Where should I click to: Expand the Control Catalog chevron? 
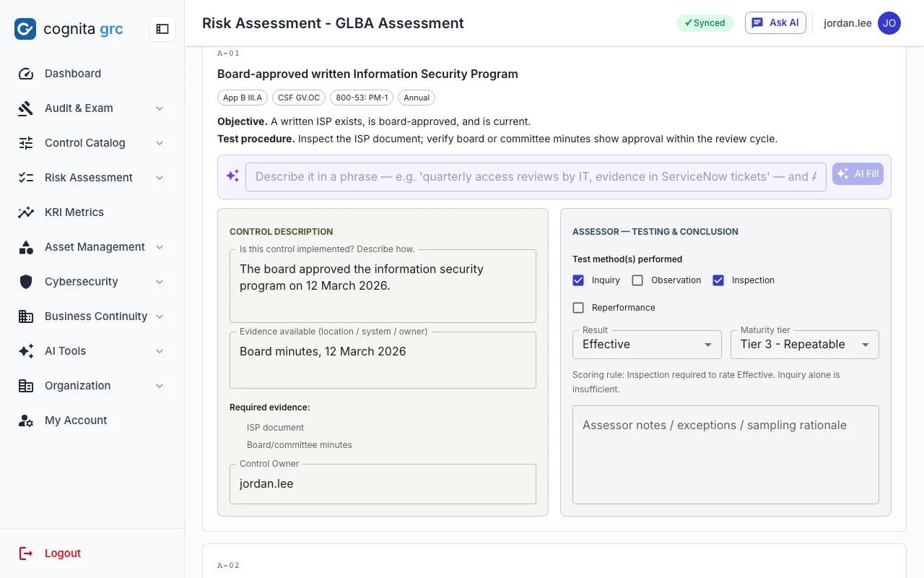click(160, 143)
